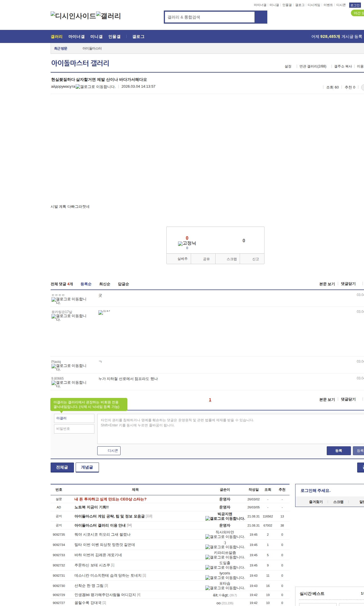Sort comments by 답글순
Screen dimensions: 364x606
[123, 284]
